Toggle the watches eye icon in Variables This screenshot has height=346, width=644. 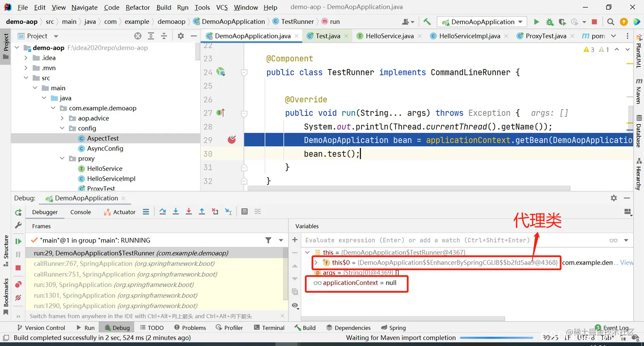[x=295, y=306]
